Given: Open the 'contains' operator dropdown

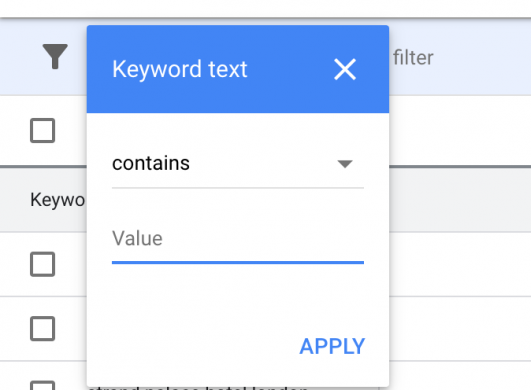Looking at the screenshot, I should point(238,164).
